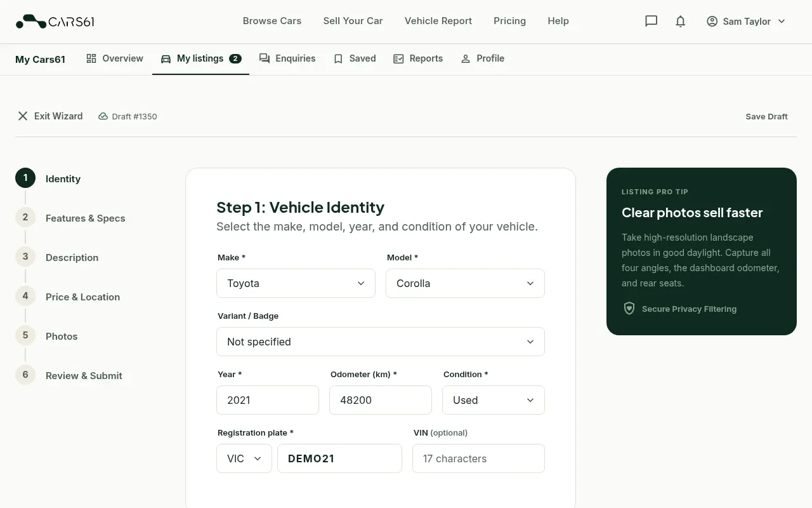Open the messages chat icon
This screenshot has width=812, height=508.
click(651, 21)
